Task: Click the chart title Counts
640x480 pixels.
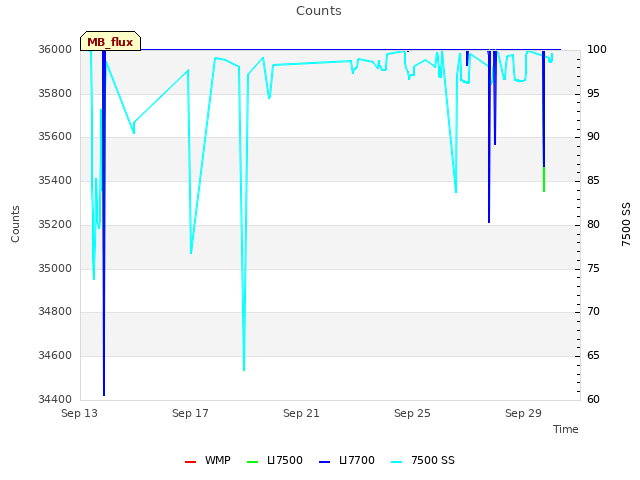Action: pyautogui.click(x=319, y=11)
